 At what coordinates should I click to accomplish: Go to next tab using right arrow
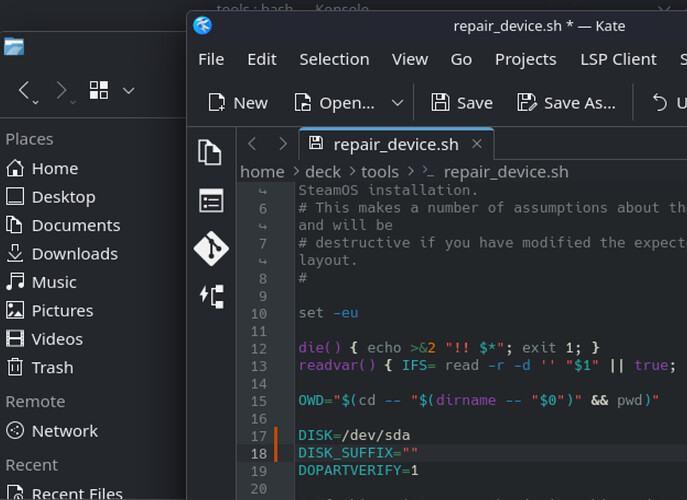pyautogui.click(x=282, y=144)
